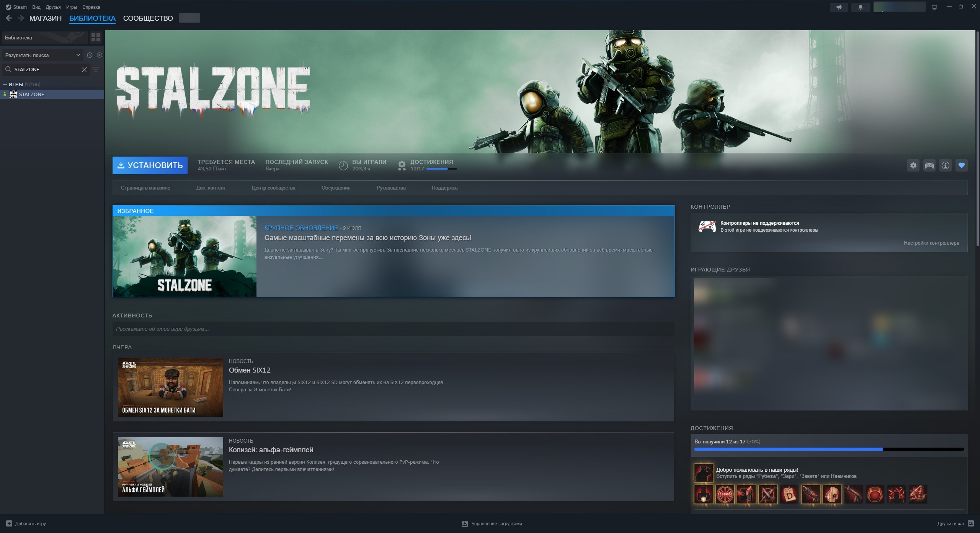Click the 1000000 wheel achievement icon
Viewport: 980px width, 533px height.
pos(725,494)
